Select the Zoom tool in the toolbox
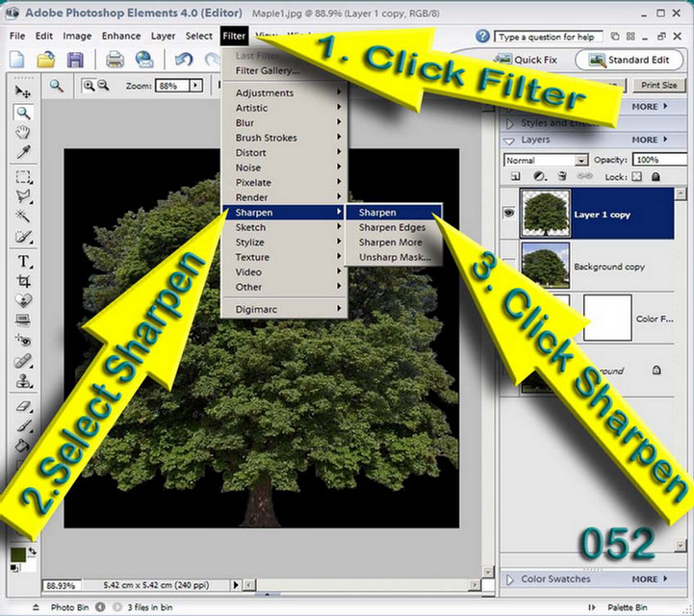This screenshot has height=616, width=694. pos(23,113)
